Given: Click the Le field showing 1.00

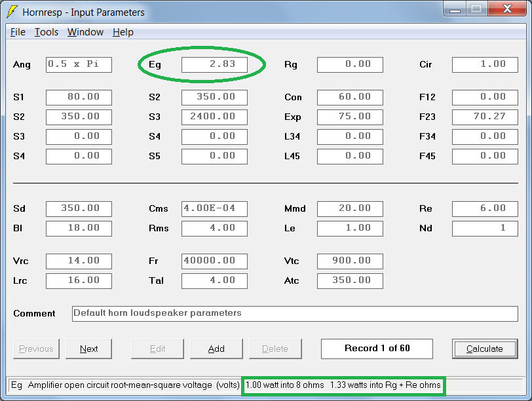Looking at the screenshot, I should pyautogui.click(x=350, y=228).
